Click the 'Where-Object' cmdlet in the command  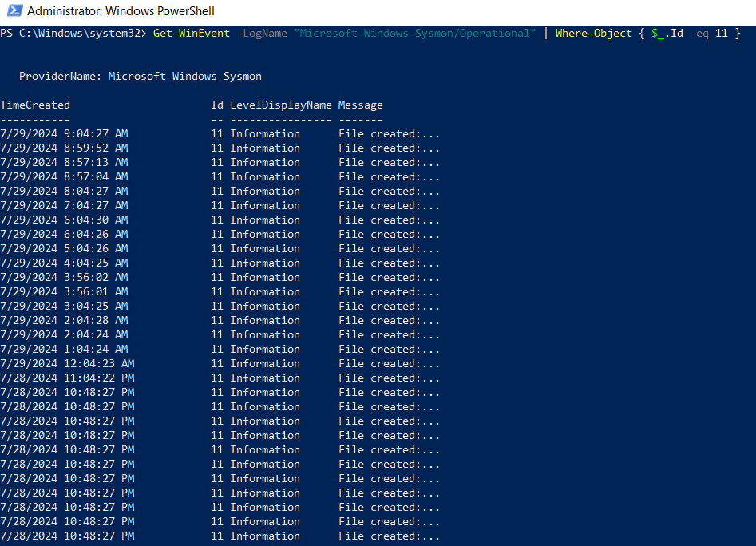(x=593, y=34)
